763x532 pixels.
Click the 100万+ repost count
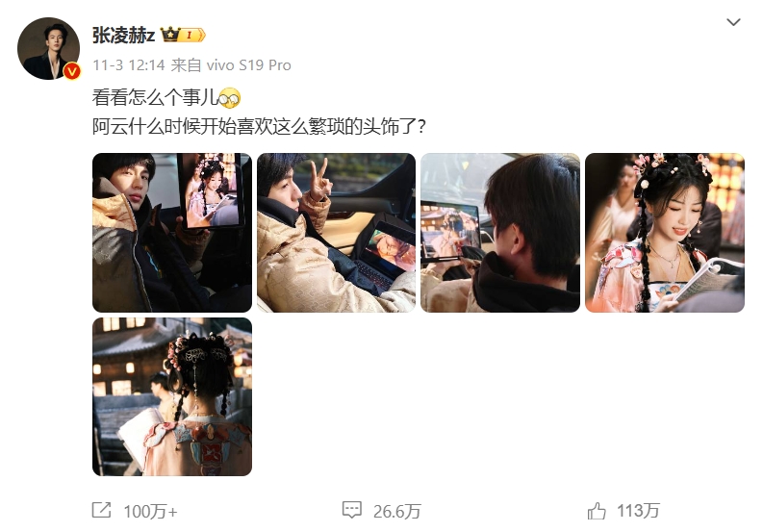tap(150, 512)
